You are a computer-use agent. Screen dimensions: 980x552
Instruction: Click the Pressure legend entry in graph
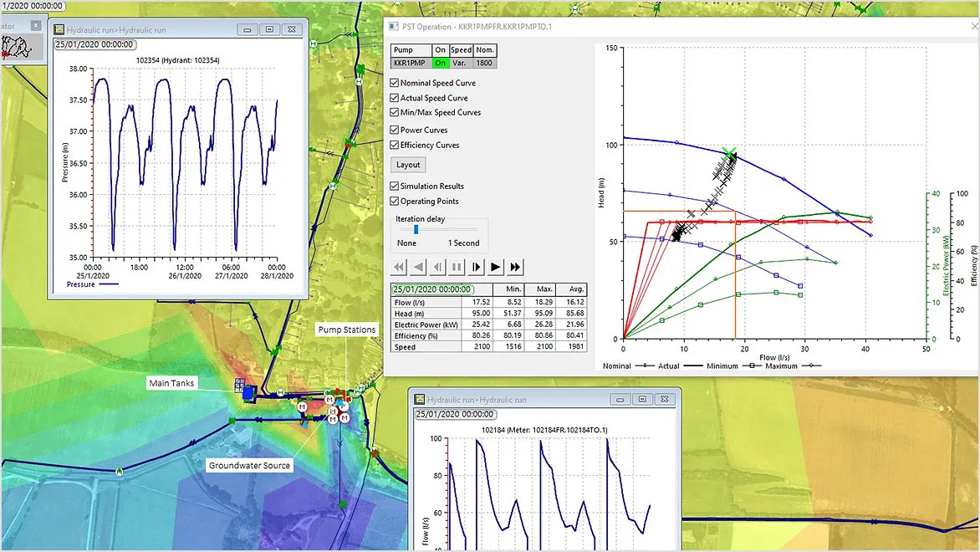(x=92, y=284)
